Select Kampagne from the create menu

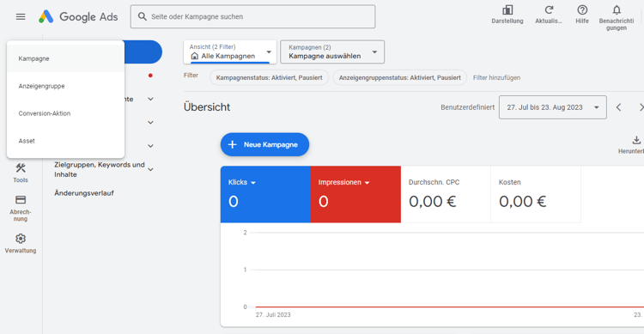66,58
